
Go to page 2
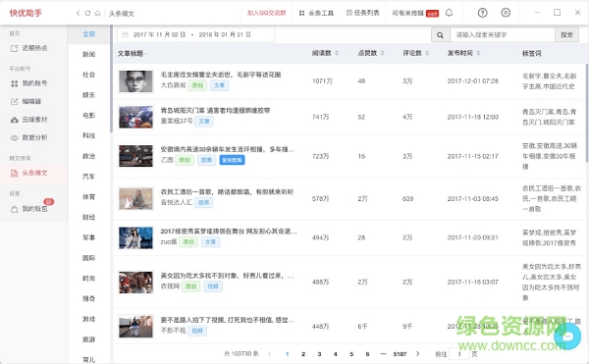click(303, 354)
